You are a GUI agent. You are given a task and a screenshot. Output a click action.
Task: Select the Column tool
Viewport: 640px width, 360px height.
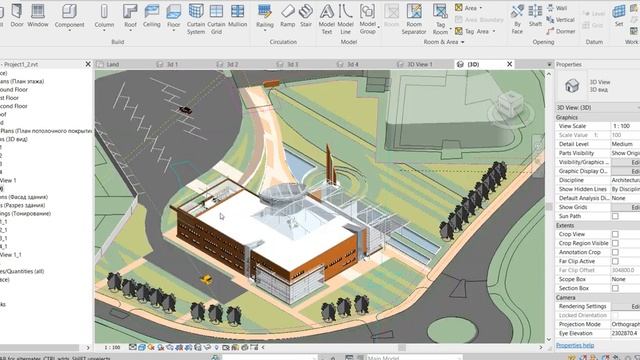coord(104,16)
